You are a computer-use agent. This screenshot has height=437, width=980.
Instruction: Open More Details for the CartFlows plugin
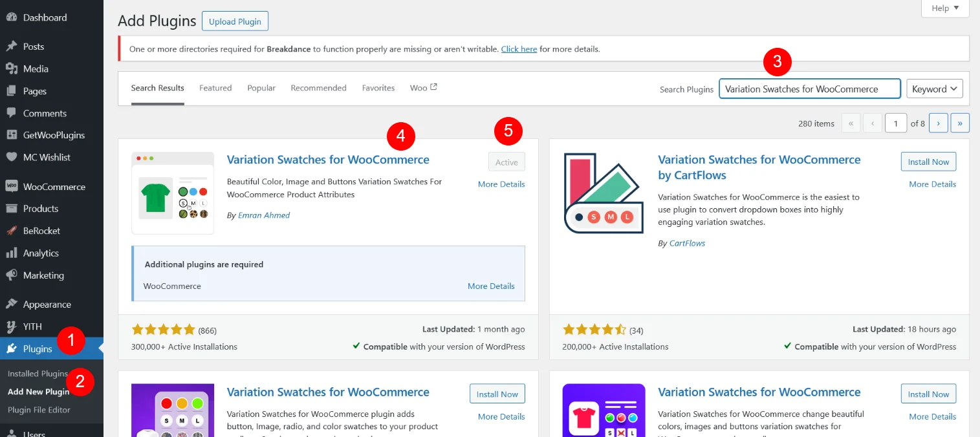pyautogui.click(x=932, y=184)
